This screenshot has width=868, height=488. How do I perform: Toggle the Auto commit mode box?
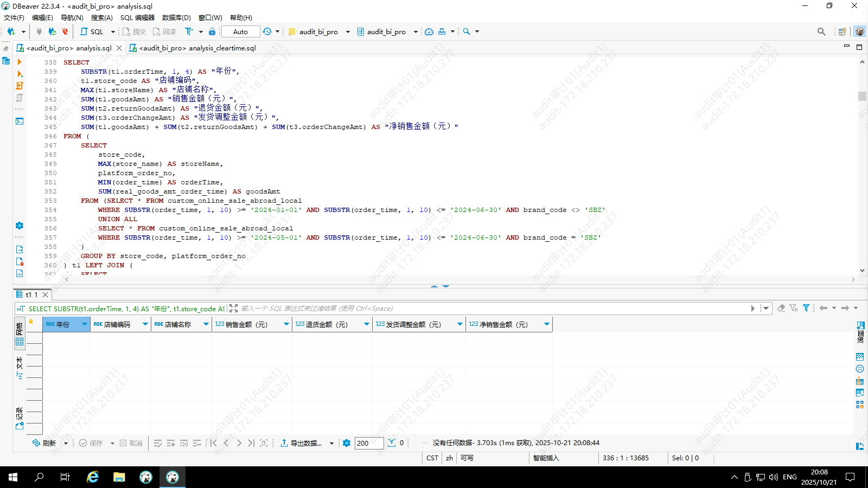(x=240, y=31)
